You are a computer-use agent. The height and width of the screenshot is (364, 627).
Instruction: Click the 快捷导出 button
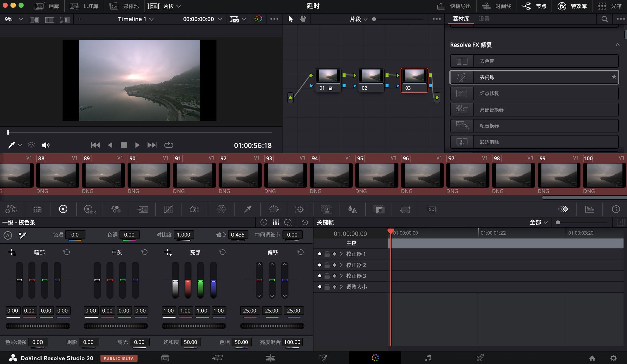click(454, 6)
